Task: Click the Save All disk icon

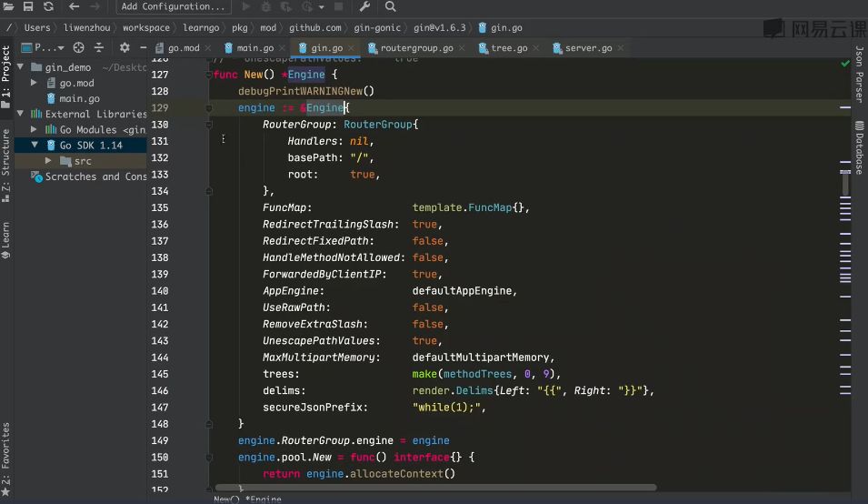Action: [28, 6]
